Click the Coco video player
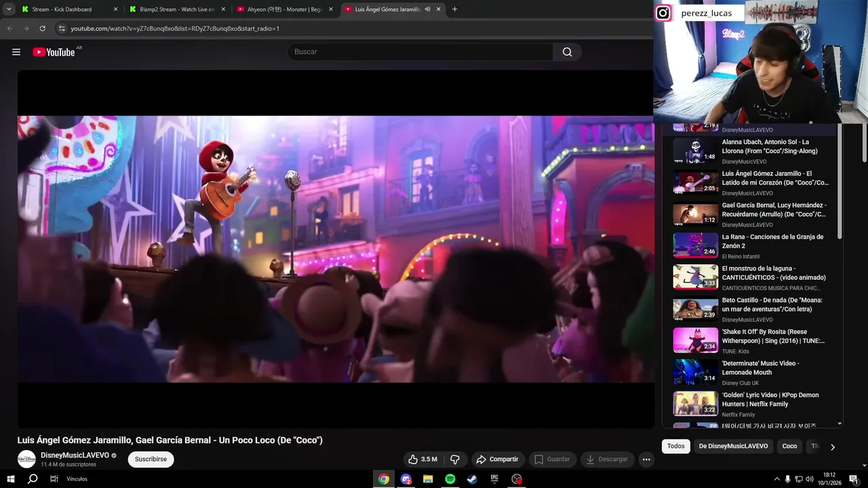This screenshot has height=488, width=868. pyautogui.click(x=336, y=249)
